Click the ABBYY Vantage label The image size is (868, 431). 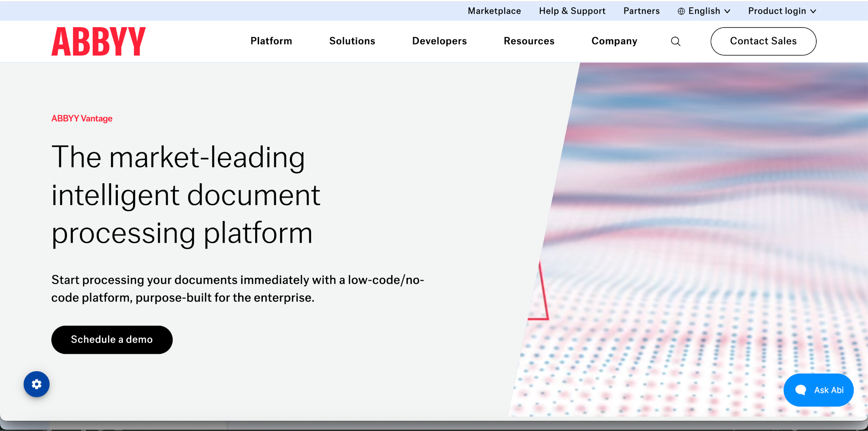tap(82, 118)
